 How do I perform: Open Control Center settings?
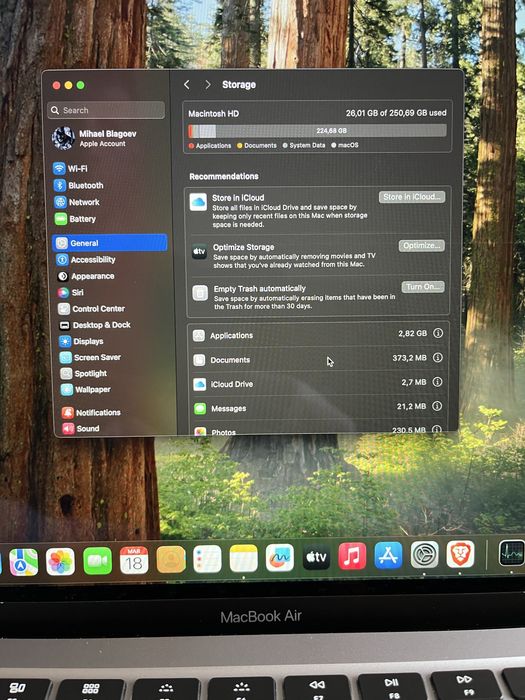pyautogui.click(x=92, y=308)
